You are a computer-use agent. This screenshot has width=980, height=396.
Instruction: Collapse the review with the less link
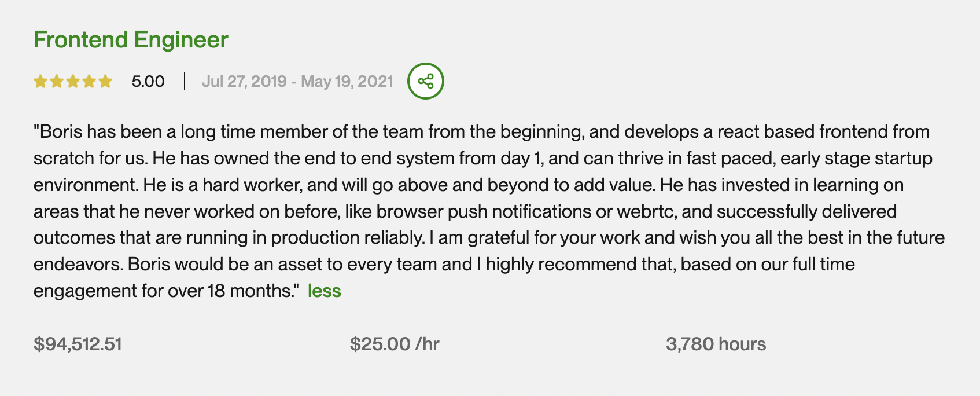324,291
